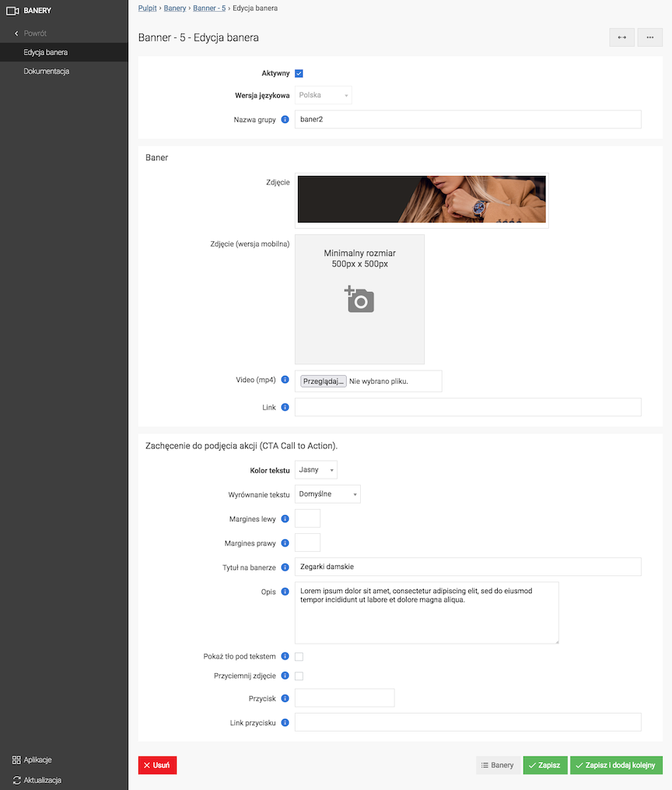Click the empty Link input field under Video
672x790 pixels.
(x=467, y=407)
